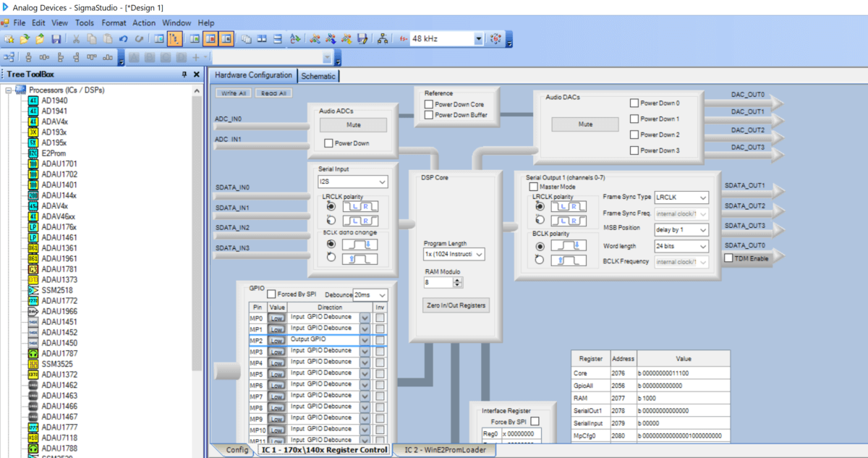This screenshot has height=458, width=868.
Task: Click the ADAU1966 processor icon
Action: [33, 311]
